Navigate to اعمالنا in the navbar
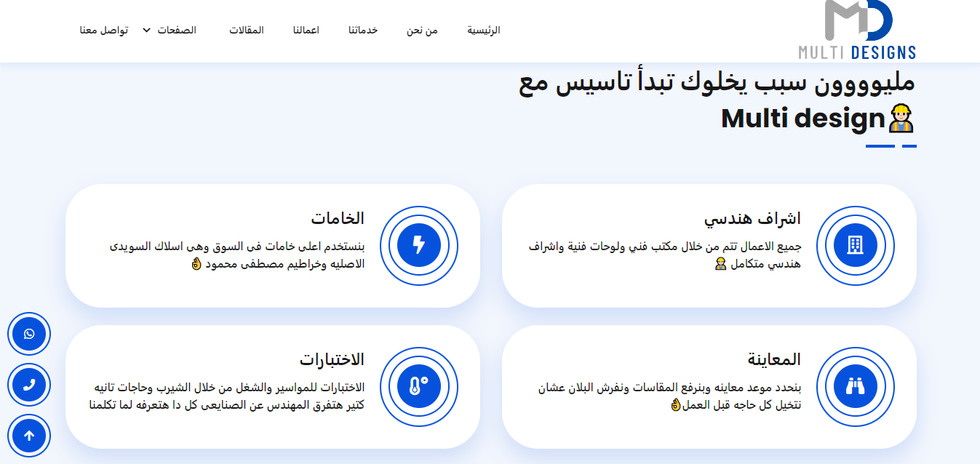The height and width of the screenshot is (464, 980). [306, 31]
